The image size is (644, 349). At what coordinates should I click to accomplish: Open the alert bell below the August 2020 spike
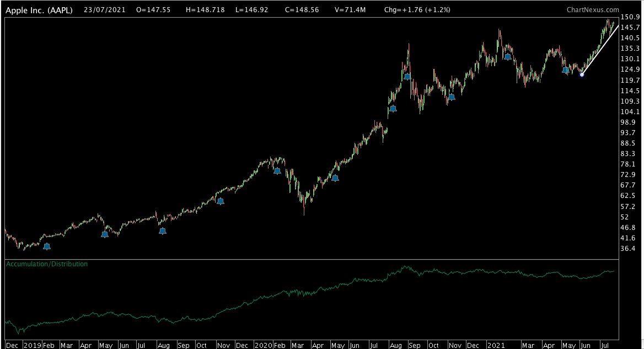click(x=407, y=76)
